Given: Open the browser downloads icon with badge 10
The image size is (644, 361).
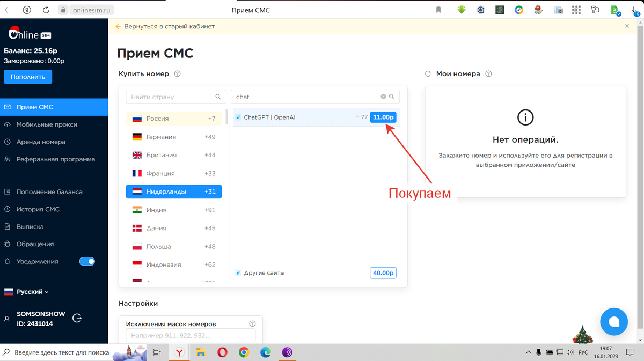Looking at the screenshot, I should click(x=634, y=10).
